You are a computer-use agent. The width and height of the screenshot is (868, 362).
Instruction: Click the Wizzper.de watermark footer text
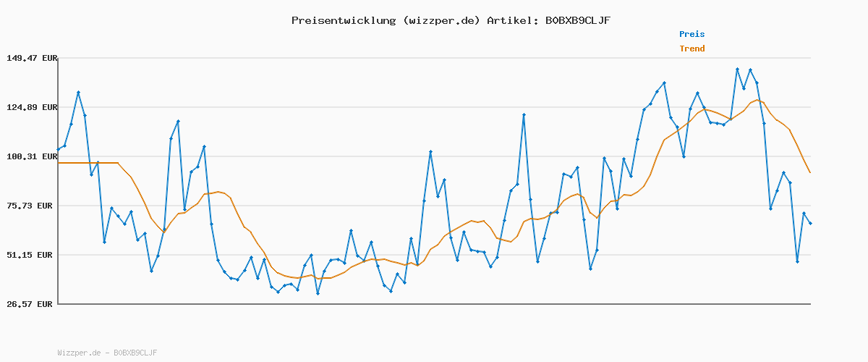(107, 353)
